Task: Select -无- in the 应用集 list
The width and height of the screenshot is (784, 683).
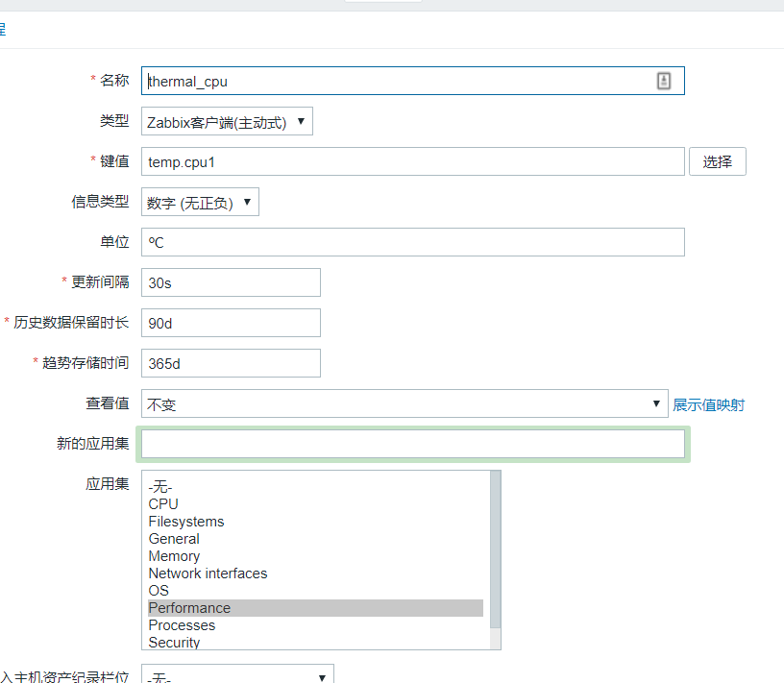Action: [315, 486]
